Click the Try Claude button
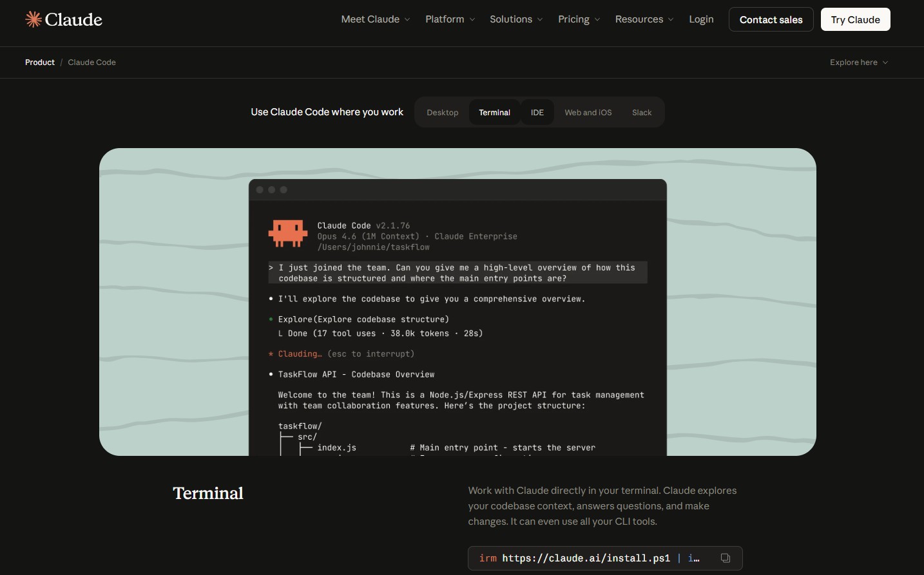The width and height of the screenshot is (924, 575). pos(855,19)
